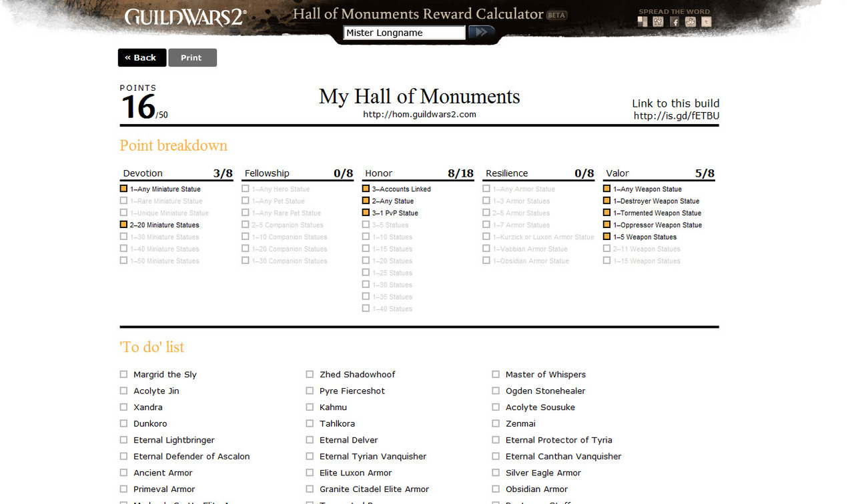Screen dimensions: 854x504
Task: Check 1–50 Miniature Statues
Action: (x=123, y=261)
